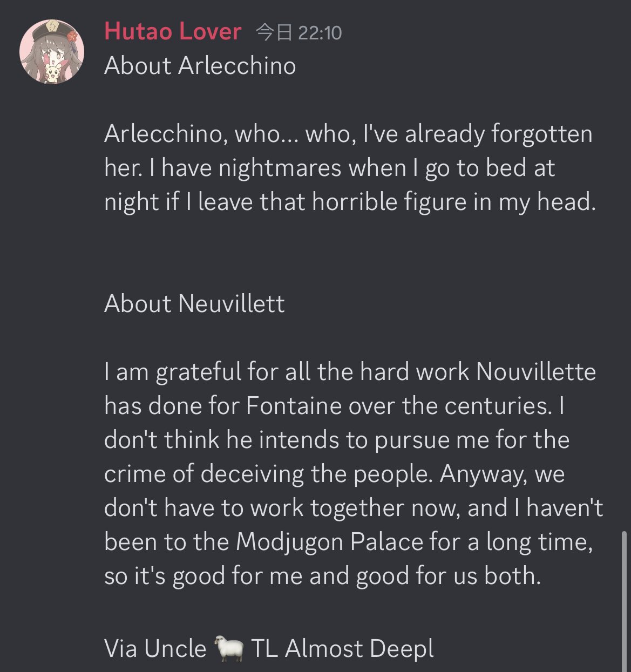Click the words "Modjugon Palace"

point(329,542)
